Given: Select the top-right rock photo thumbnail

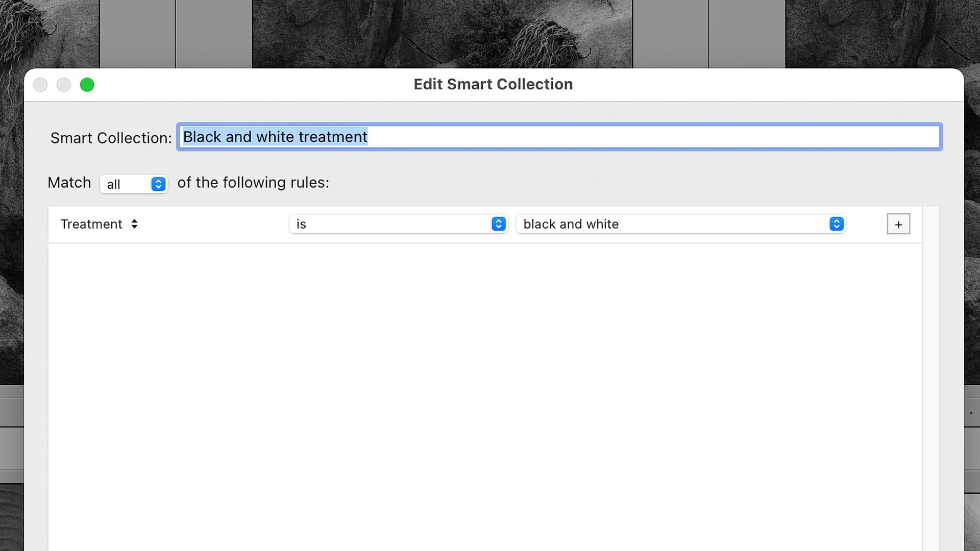Looking at the screenshot, I should tap(882, 33).
